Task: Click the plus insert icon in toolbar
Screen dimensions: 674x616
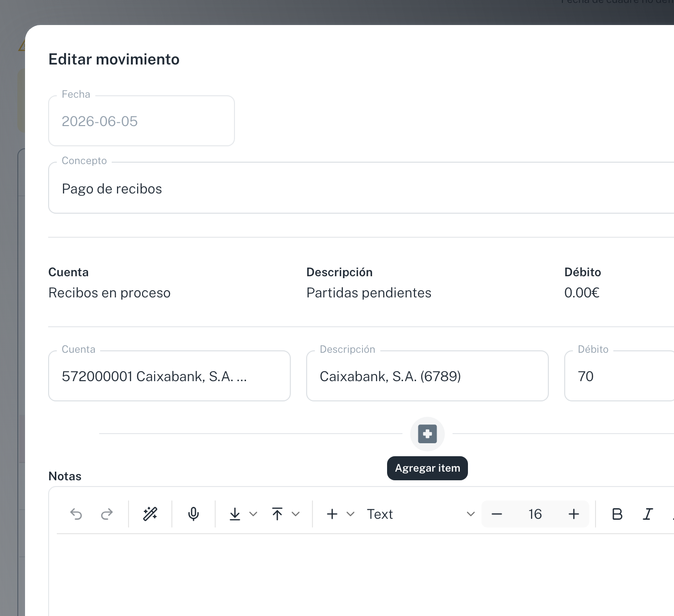Action: pyautogui.click(x=332, y=514)
